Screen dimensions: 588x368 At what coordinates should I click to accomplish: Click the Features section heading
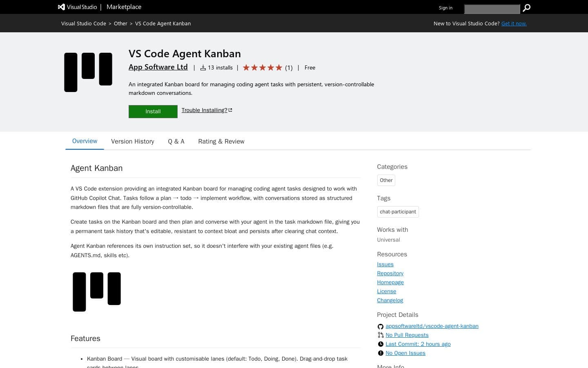coord(85,339)
